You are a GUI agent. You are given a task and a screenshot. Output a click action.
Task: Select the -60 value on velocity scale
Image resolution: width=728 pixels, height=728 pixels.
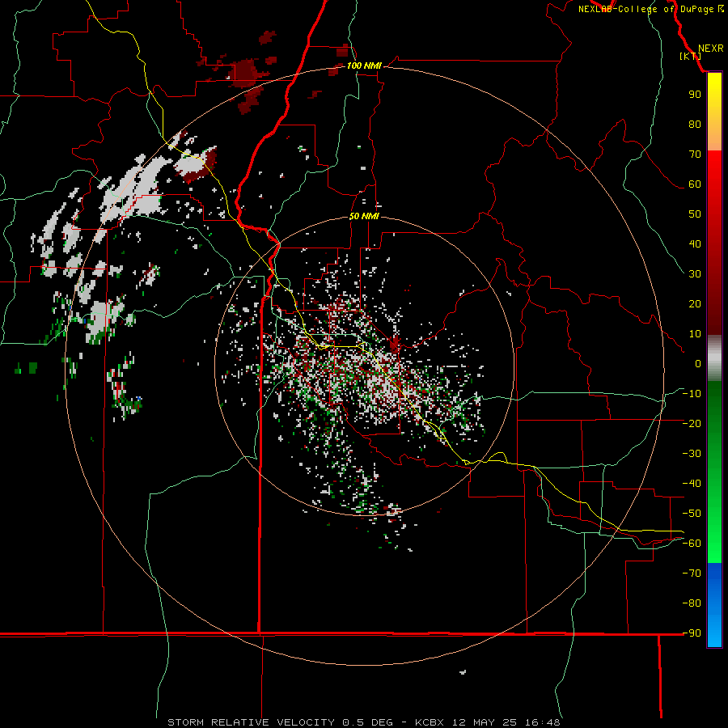(692, 544)
